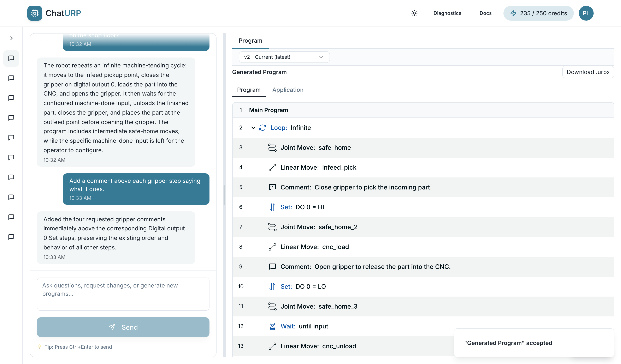Select the Set: DO 0 = LO step text
The image size is (621, 364).
click(x=303, y=286)
